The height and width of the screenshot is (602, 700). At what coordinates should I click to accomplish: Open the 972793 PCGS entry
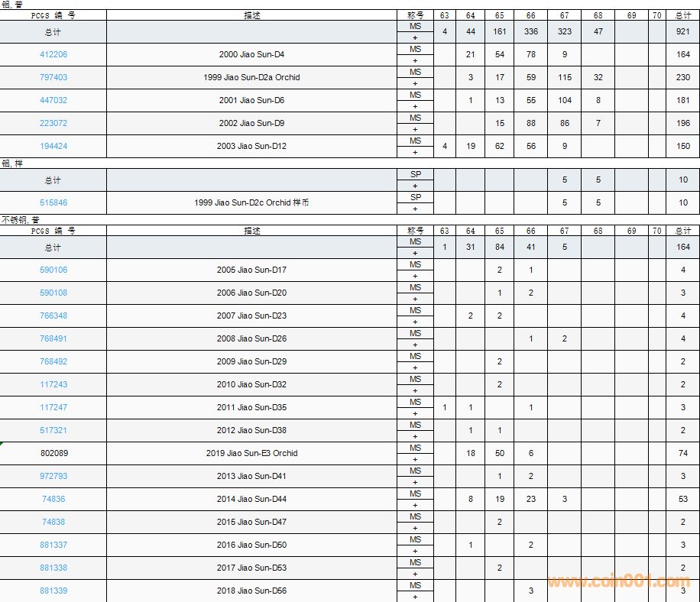(53, 477)
